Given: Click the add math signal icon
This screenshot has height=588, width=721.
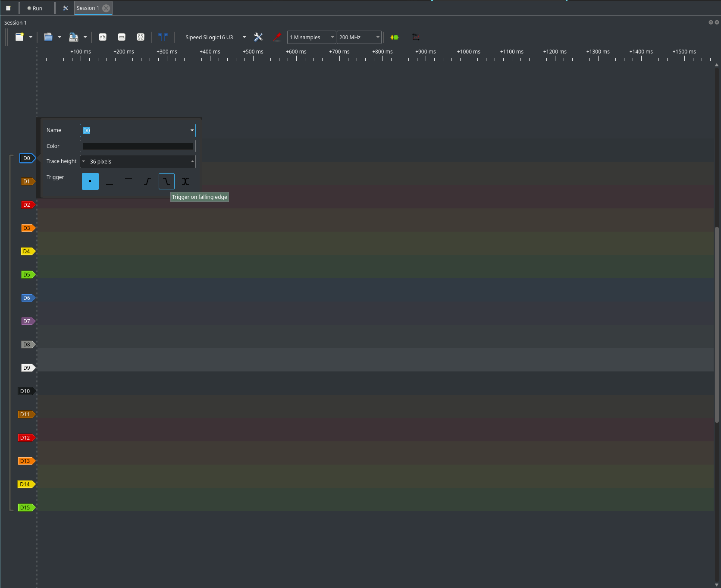Looking at the screenshot, I should click(416, 37).
